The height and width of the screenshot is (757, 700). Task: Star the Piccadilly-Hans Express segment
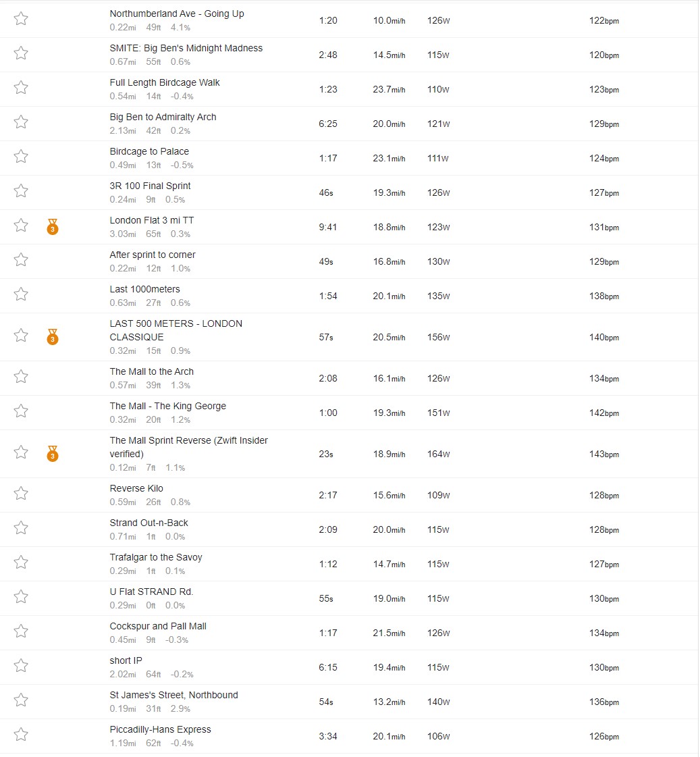(21, 735)
